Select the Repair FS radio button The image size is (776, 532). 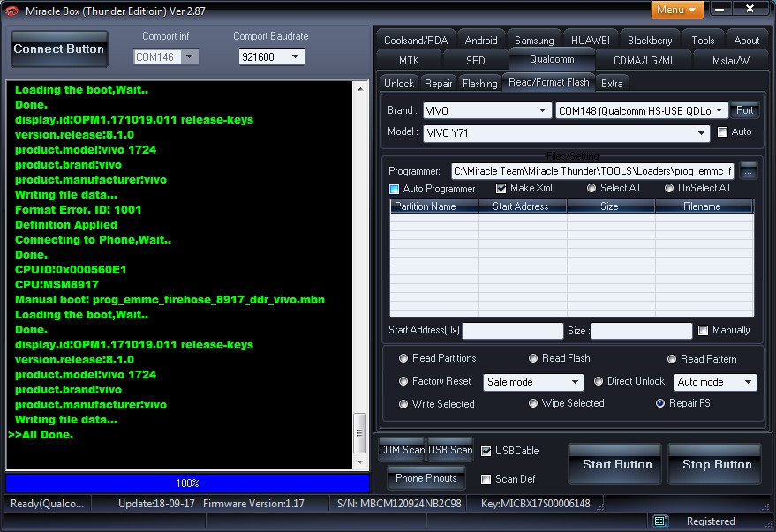[x=660, y=403]
